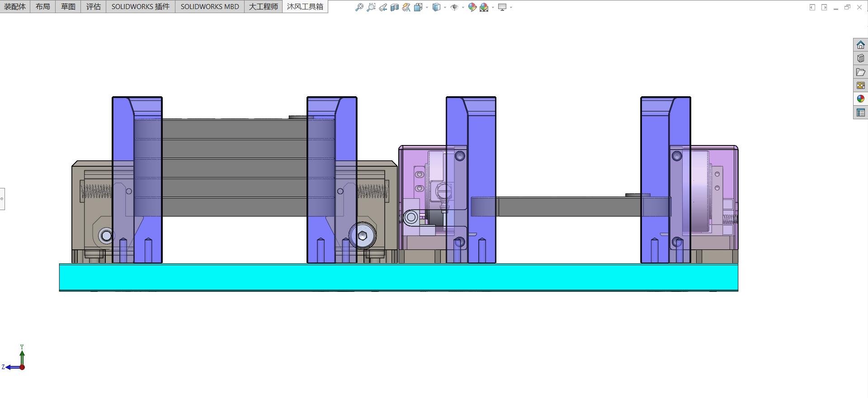Open the Custom Properties pane

[861, 112]
